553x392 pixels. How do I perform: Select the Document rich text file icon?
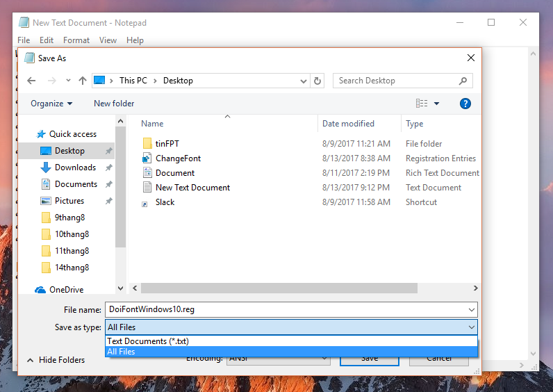click(x=147, y=173)
